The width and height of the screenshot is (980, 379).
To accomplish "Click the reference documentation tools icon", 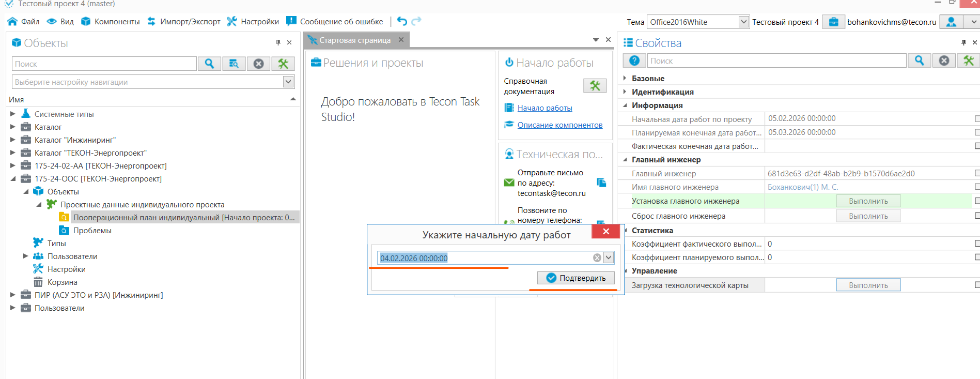I will click(595, 86).
